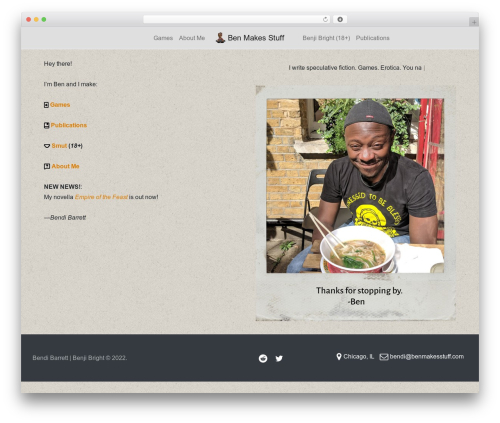
Task: Click the Chicago, IL text in footer
Action: click(x=359, y=357)
